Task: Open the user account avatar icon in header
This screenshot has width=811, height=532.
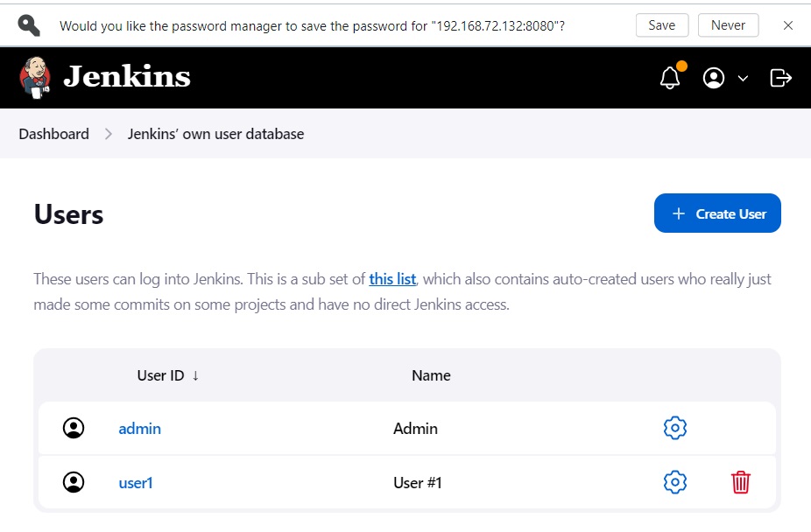Action: click(714, 78)
